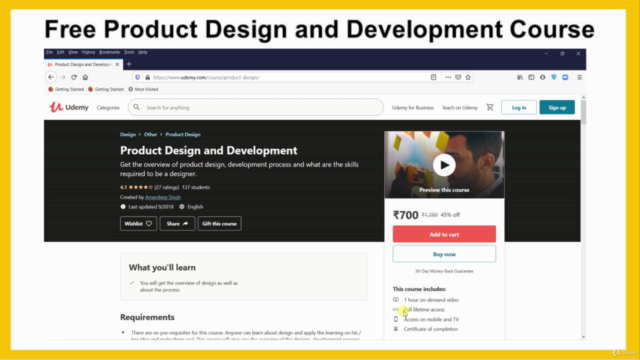Click the Buy now button
Screen dimensions: 640x360
[x=444, y=254]
